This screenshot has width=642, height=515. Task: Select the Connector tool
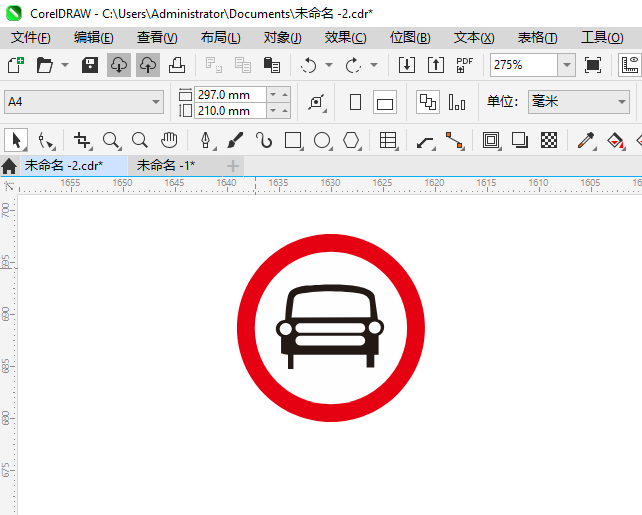tap(454, 140)
